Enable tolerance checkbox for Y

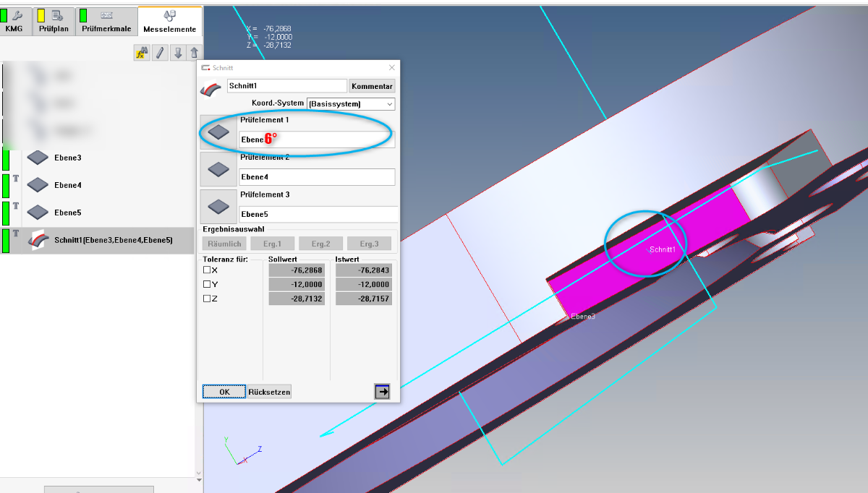point(207,284)
